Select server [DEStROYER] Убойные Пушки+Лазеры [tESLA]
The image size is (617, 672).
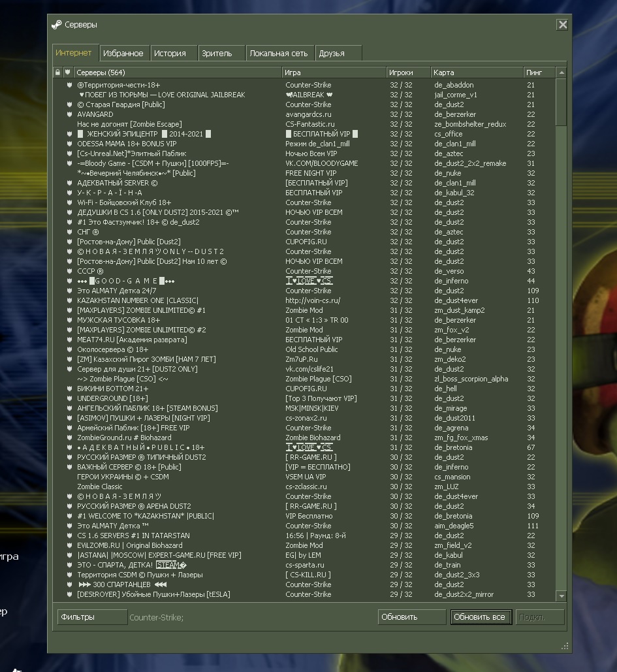(x=304, y=594)
